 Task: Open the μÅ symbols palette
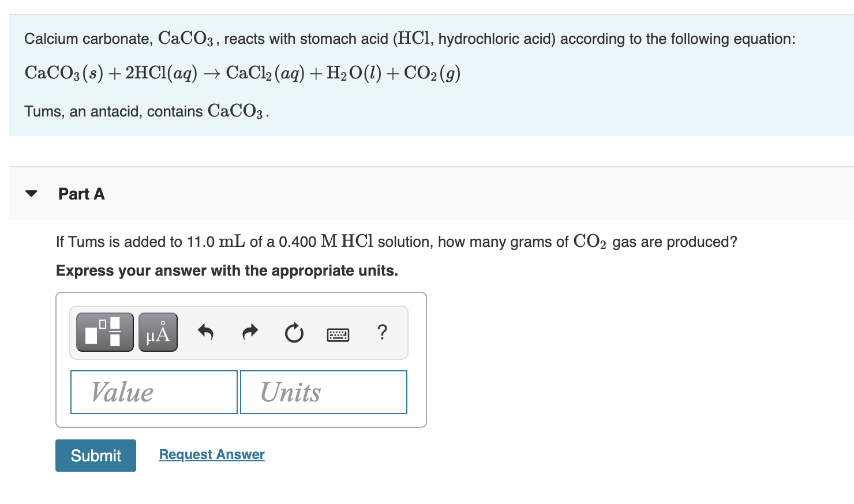(158, 332)
